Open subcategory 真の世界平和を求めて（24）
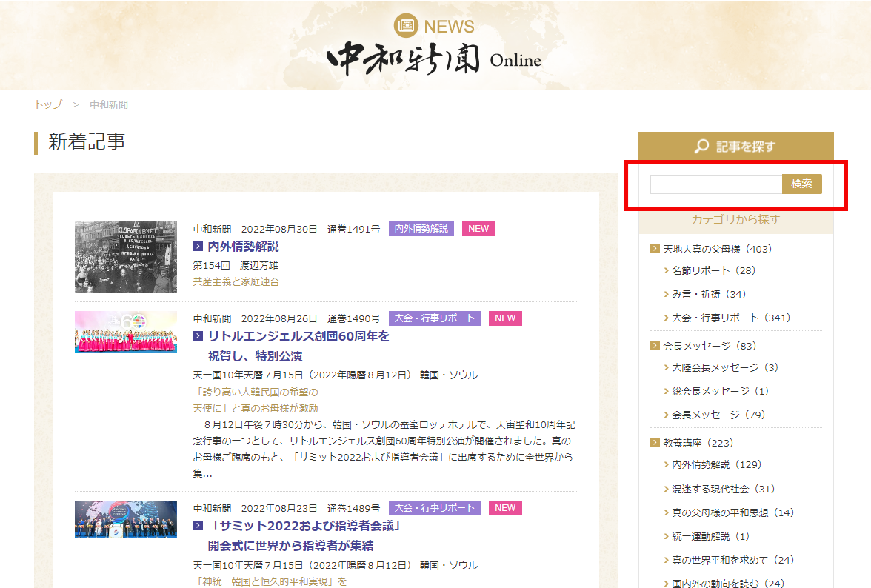Image resolution: width=871 pixels, height=588 pixels. pos(732,561)
